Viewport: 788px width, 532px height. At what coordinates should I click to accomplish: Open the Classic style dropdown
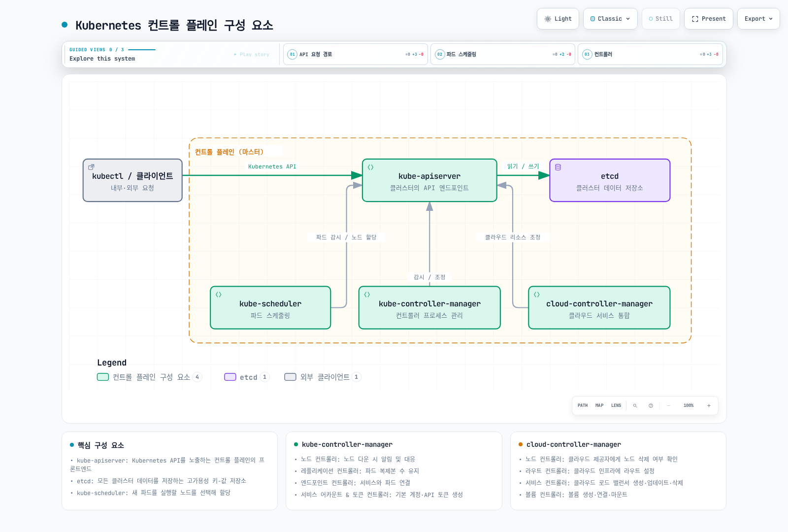(x=610, y=19)
